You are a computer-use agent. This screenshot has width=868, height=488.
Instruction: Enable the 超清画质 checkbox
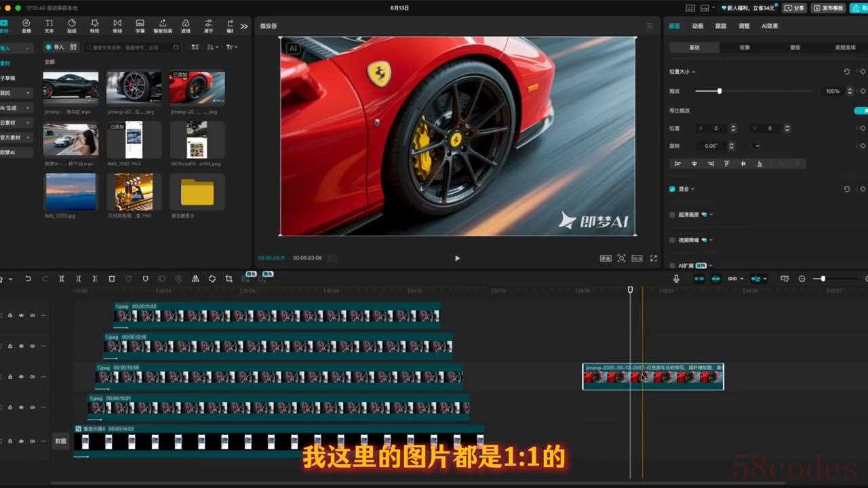(x=672, y=214)
